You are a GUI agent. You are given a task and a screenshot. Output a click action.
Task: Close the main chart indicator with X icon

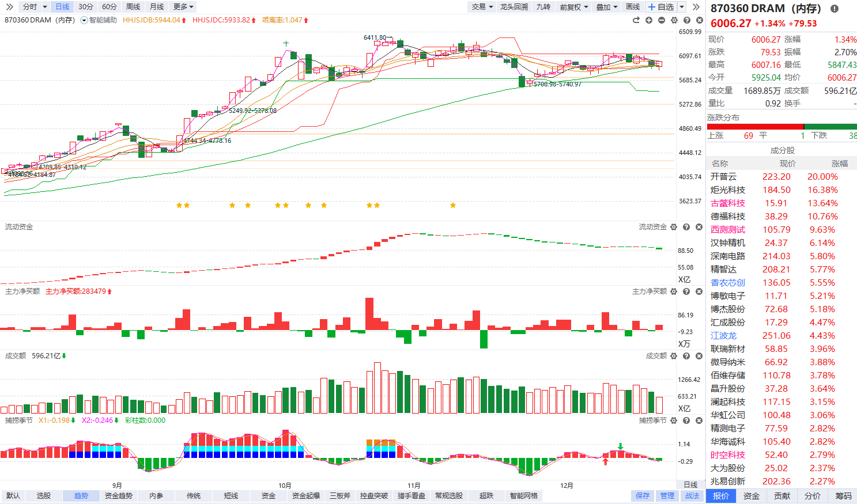pyautogui.click(x=700, y=20)
